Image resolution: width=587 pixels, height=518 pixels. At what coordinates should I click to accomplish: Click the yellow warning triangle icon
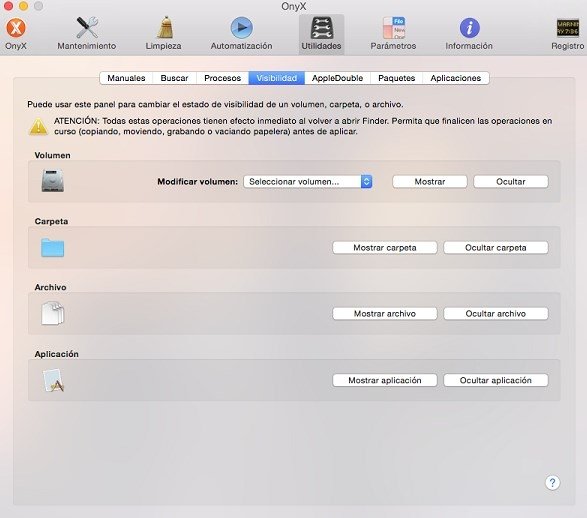click(x=38, y=127)
